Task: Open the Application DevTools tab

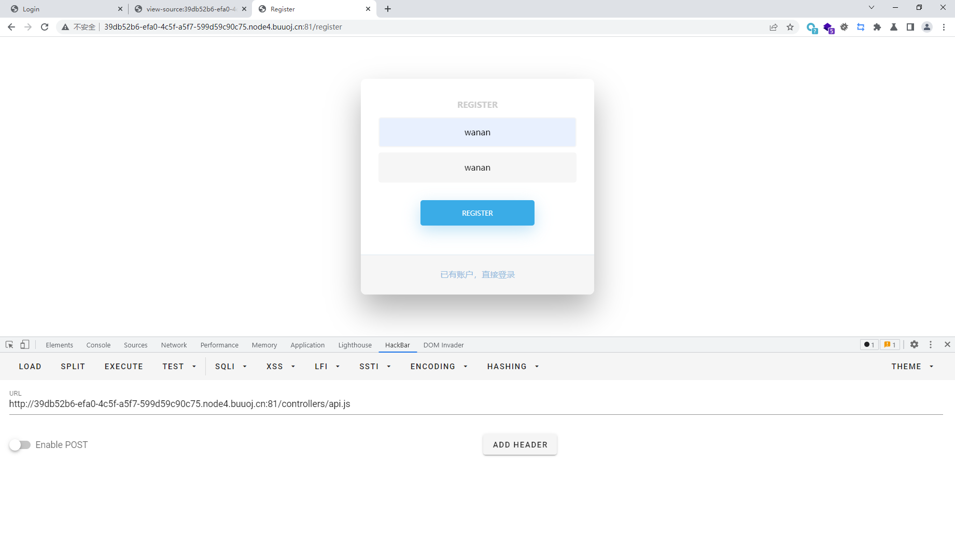Action: (307, 345)
